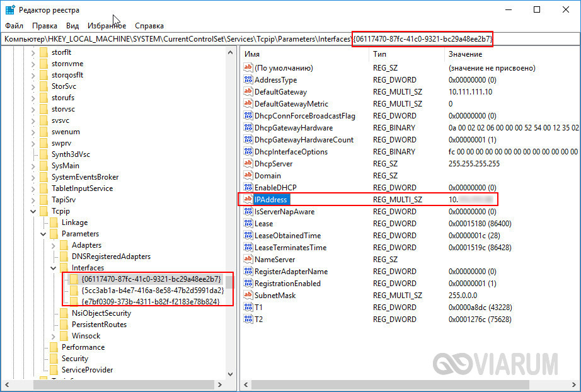Click the tree pane scroll-down arrow
Viewport: 581px width, 392px height.
230,374
